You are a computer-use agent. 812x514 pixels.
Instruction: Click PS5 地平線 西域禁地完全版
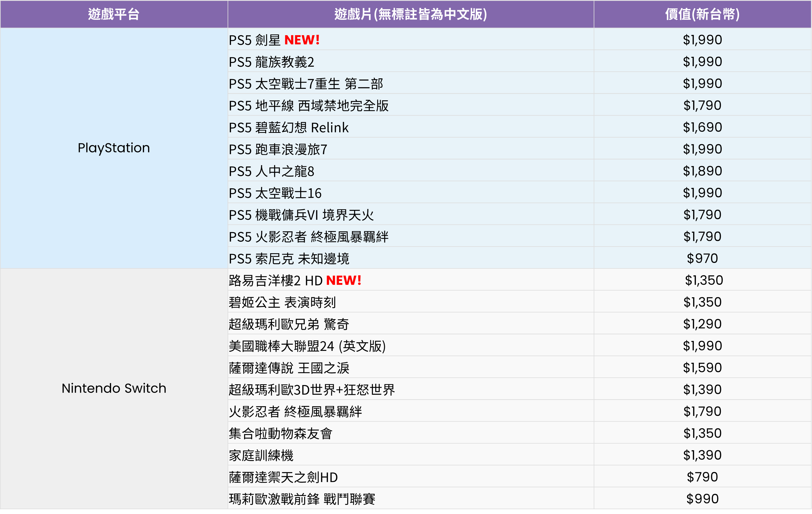click(308, 106)
